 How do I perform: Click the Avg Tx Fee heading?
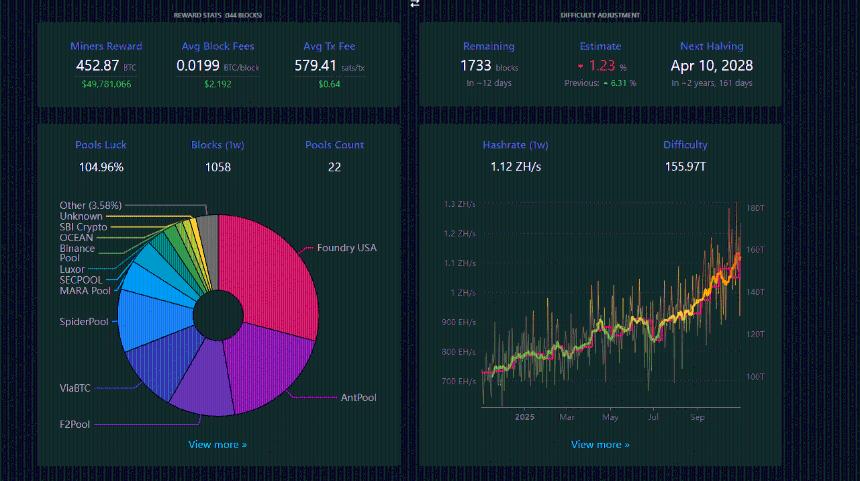[x=329, y=46]
